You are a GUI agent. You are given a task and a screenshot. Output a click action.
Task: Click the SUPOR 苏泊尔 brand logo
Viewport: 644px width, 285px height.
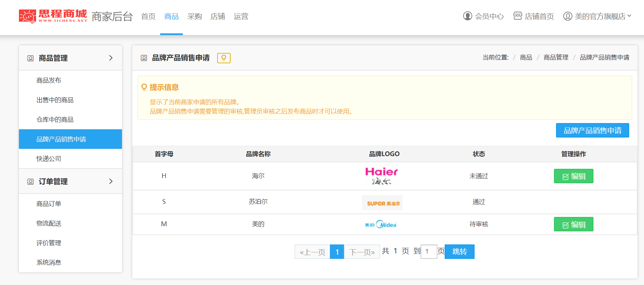(382, 202)
